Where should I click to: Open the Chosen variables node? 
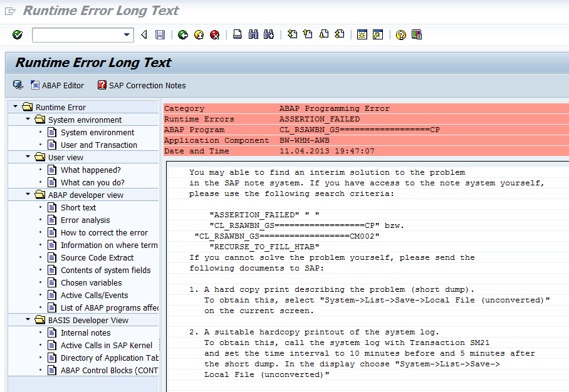click(91, 283)
